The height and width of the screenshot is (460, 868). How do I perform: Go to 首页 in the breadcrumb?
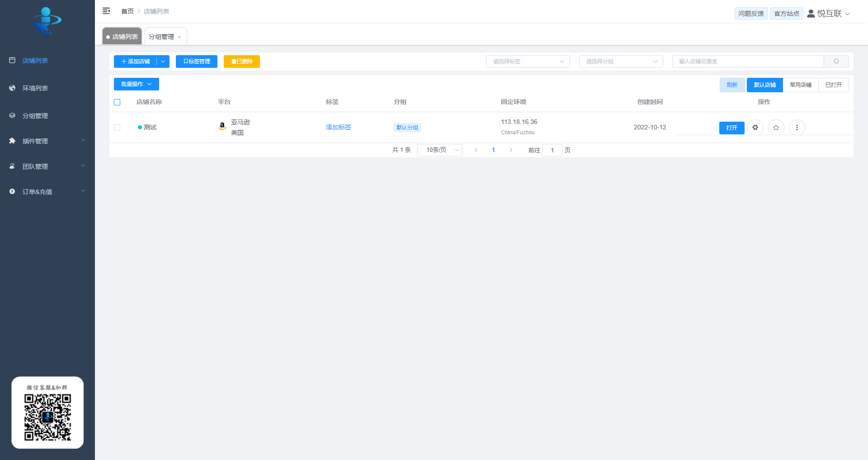pyautogui.click(x=127, y=11)
